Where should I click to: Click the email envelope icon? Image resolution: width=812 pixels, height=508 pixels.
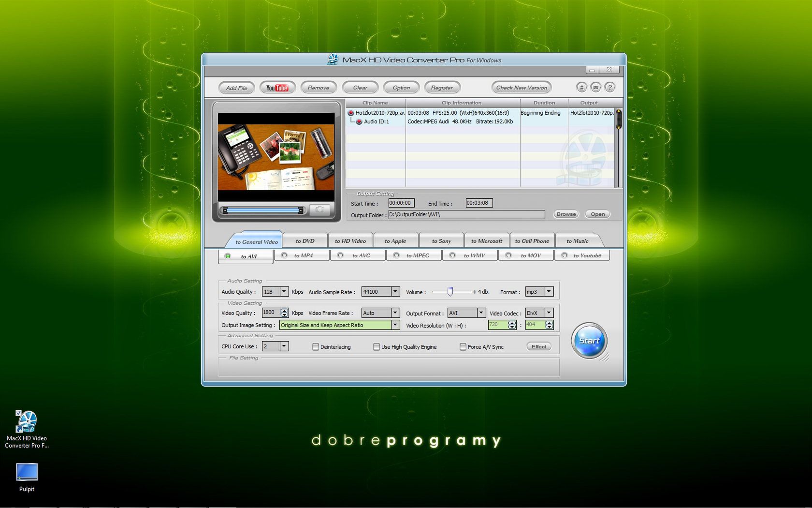(x=595, y=88)
